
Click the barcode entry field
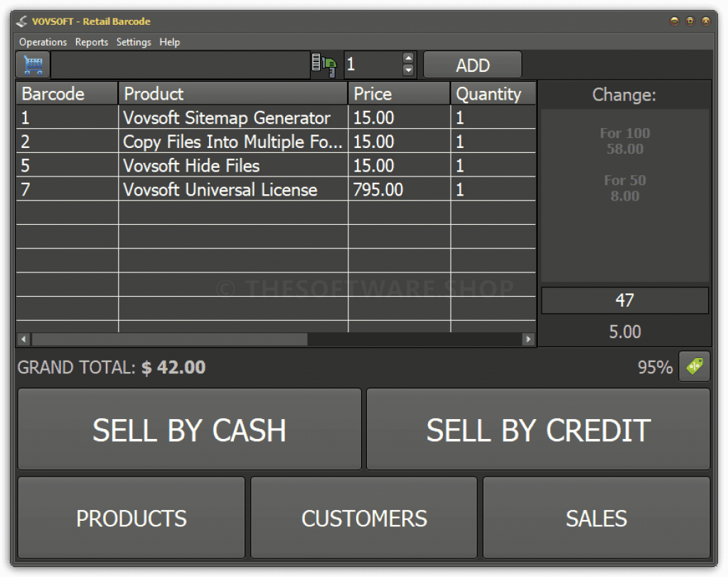tap(180, 65)
